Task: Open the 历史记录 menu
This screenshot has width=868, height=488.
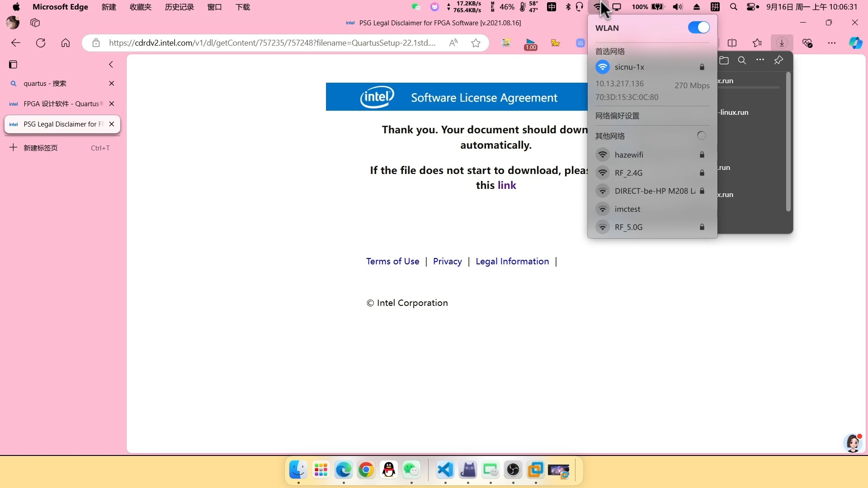Action: pyautogui.click(x=179, y=7)
